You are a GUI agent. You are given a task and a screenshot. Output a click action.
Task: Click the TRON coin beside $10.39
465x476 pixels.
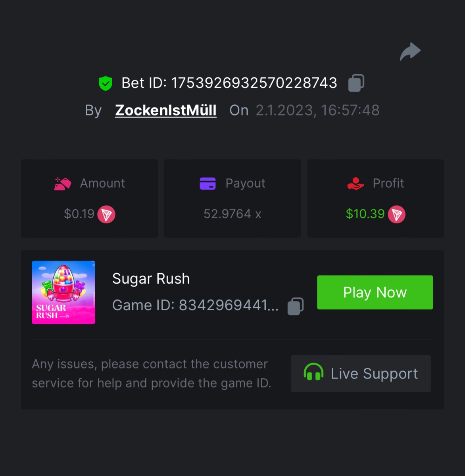click(396, 215)
